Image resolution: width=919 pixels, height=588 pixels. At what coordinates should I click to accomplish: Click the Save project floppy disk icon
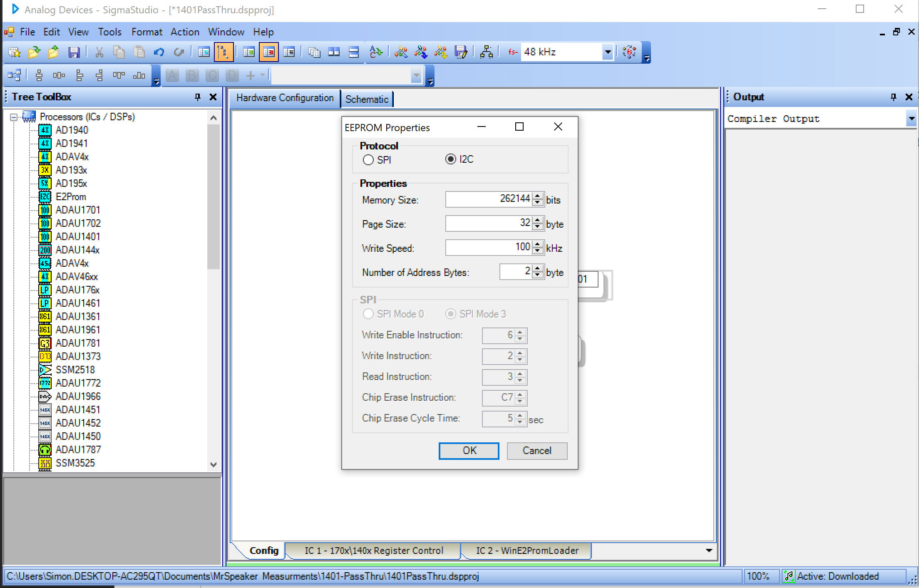click(74, 52)
